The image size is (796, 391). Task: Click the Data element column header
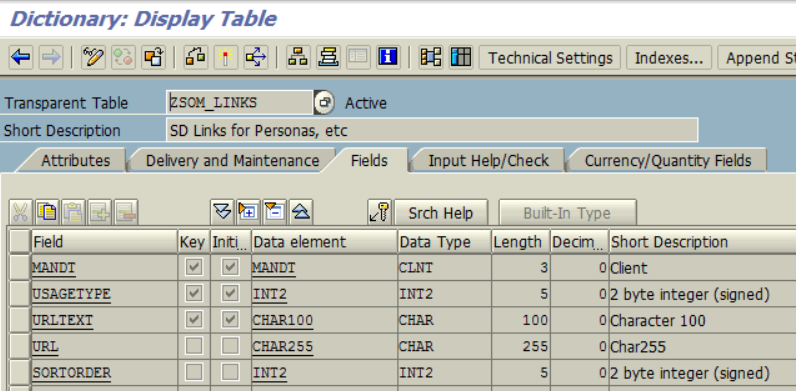tap(324, 242)
